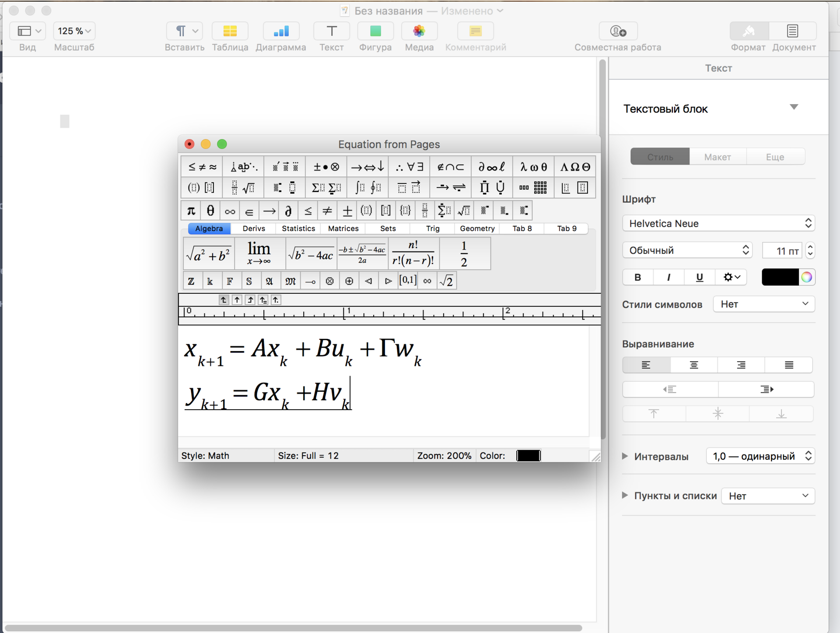Open fraction and radical templates palette
This screenshot has width=840, height=633.
click(243, 188)
